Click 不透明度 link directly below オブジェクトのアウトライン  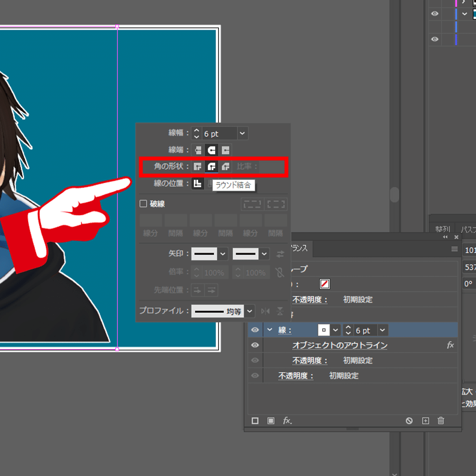(x=309, y=361)
